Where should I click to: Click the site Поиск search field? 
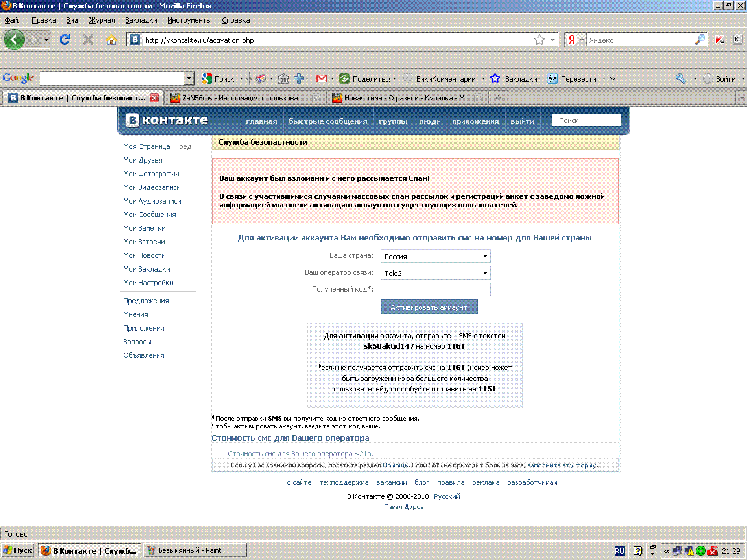click(x=586, y=121)
